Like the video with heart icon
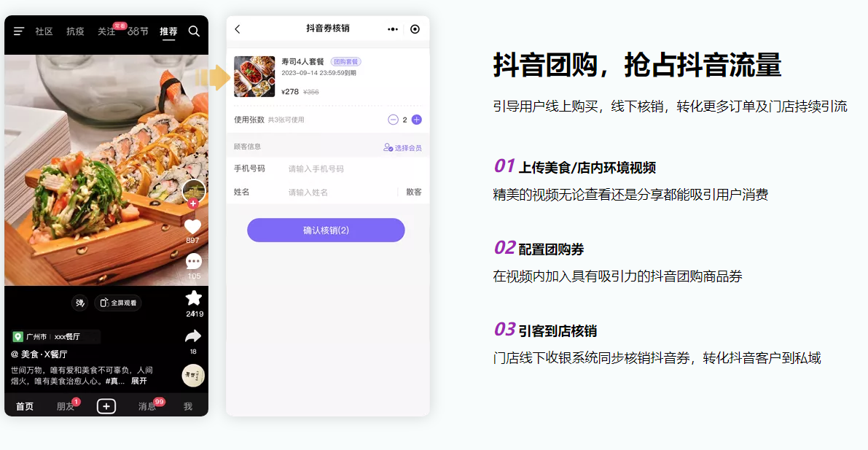This screenshot has width=868, height=450. [192, 227]
